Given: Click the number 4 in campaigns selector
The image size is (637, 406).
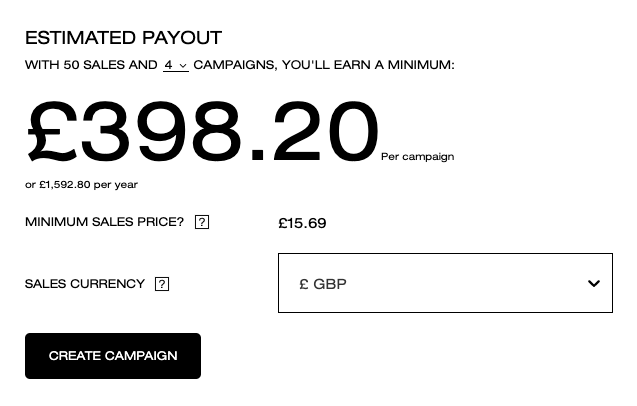Looking at the screenshot, I should pyautogui.click(x=169, y=65).
